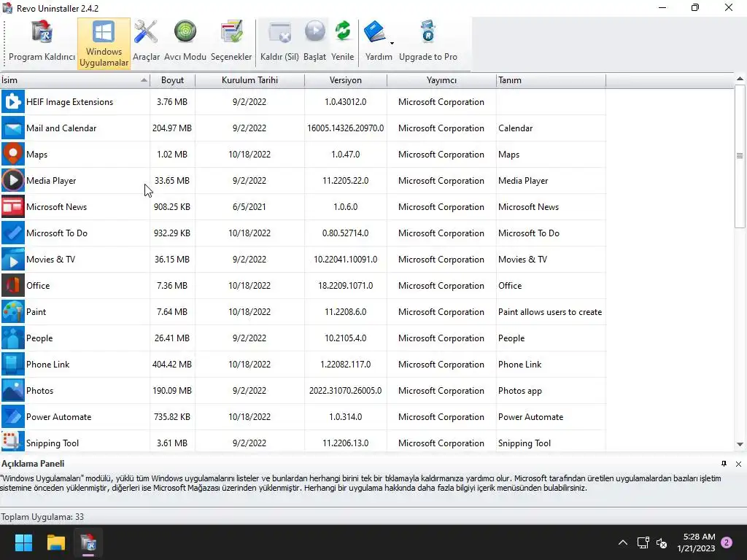Select the Office app icon
This screenshot has width=747, height=560.
(13, 285)
